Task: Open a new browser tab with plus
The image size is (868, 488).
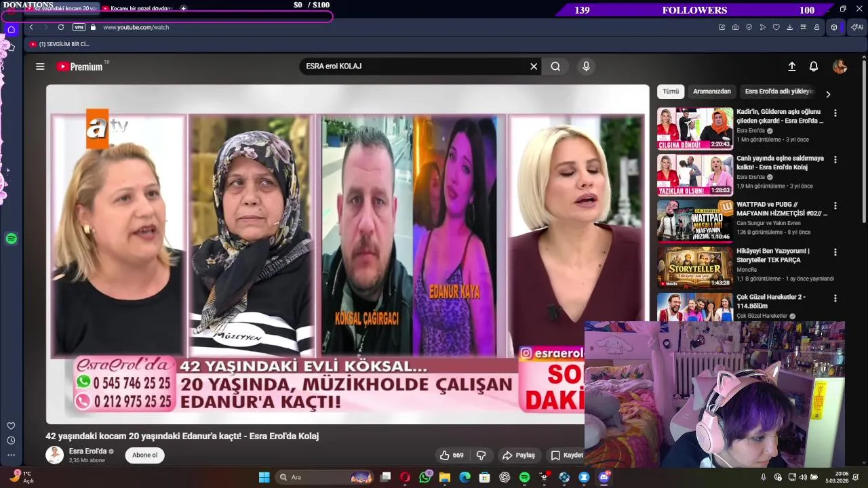Action: [x=183, y=8]
